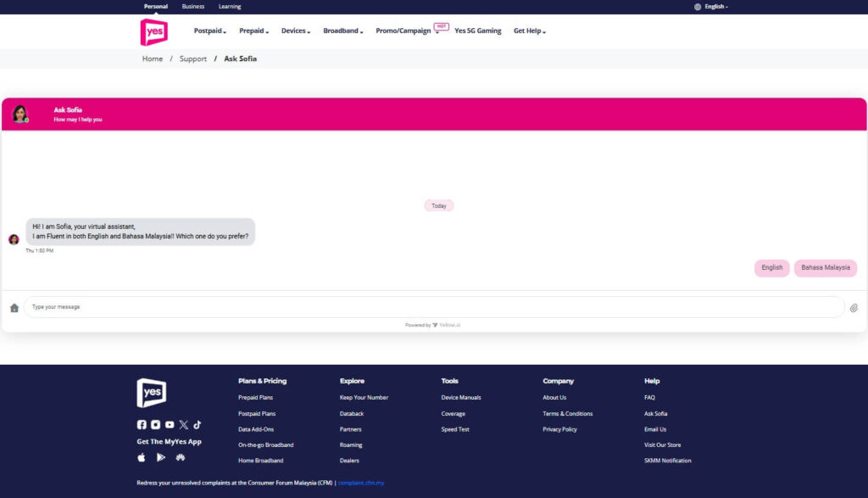Click the paperclip attachment icon in chat
Screen dimensions: 868x498
pos(854,308)
